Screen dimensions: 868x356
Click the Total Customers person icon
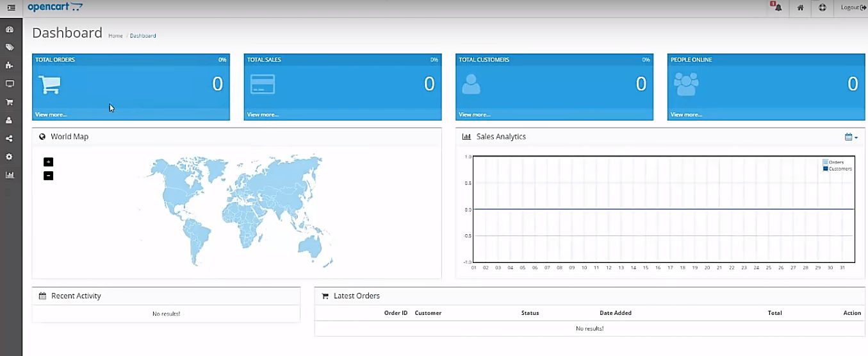tap(471, 85)
